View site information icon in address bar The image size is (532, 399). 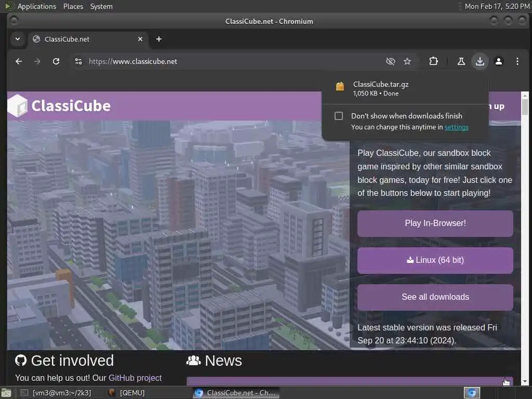[x=78, y=61]
